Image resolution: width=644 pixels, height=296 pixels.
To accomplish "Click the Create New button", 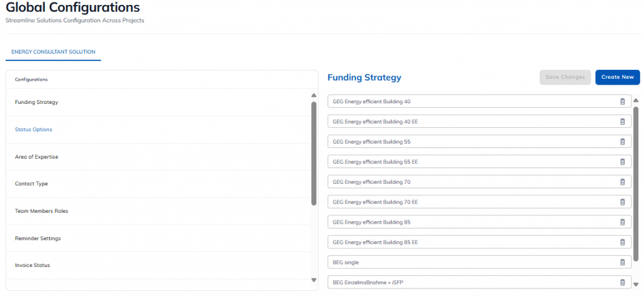I will click(617, 77).
